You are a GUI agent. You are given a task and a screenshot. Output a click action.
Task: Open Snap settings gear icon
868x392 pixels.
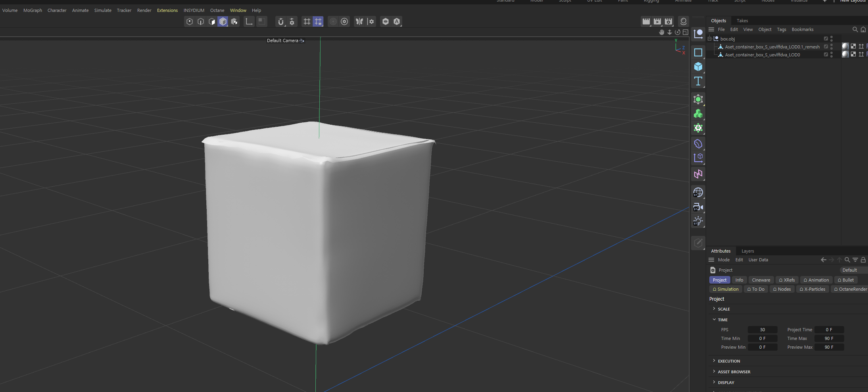[x=292, y=21]
